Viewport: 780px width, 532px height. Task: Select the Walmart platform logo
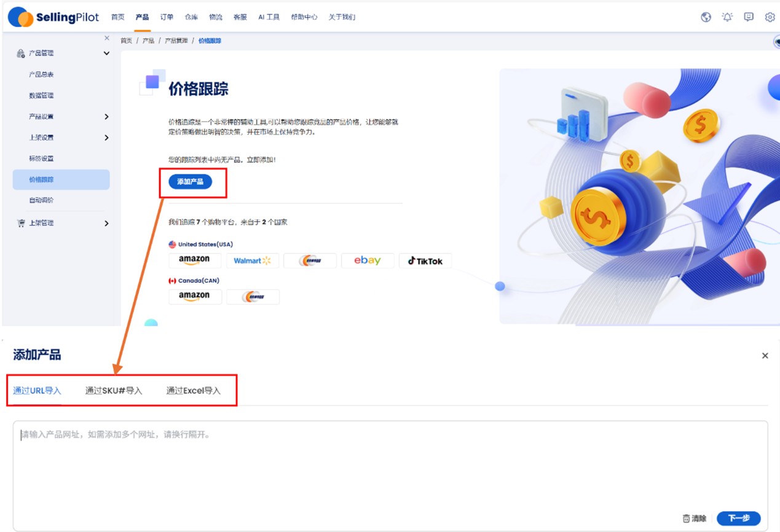coord(253,260)
